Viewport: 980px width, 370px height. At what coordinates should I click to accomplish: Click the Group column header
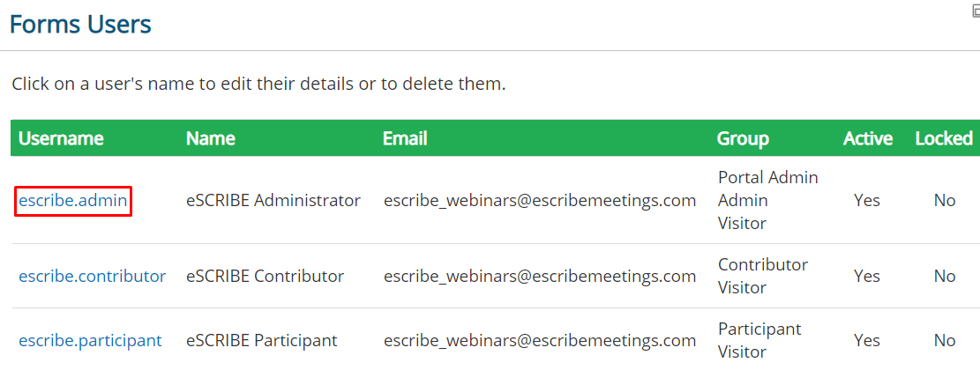(743, 138)
